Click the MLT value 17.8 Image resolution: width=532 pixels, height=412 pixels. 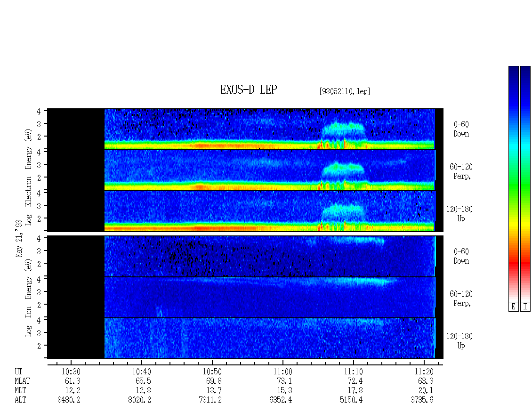355,390
